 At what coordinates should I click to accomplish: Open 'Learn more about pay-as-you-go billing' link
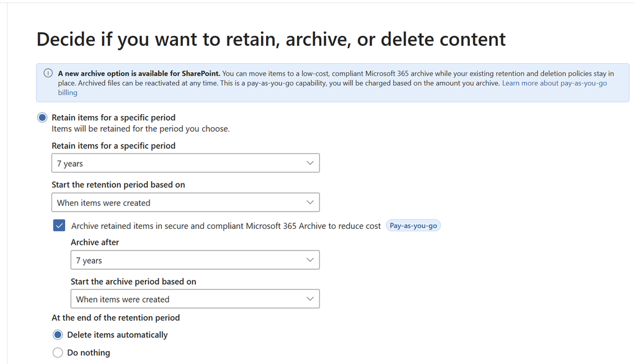[554, 83]
